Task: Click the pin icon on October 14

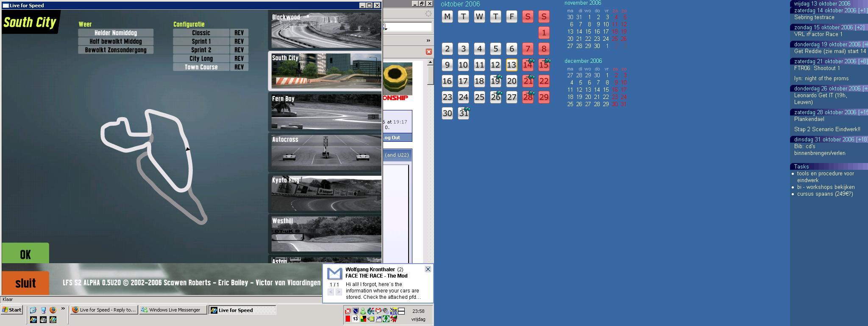Action: tap(531, 61)
